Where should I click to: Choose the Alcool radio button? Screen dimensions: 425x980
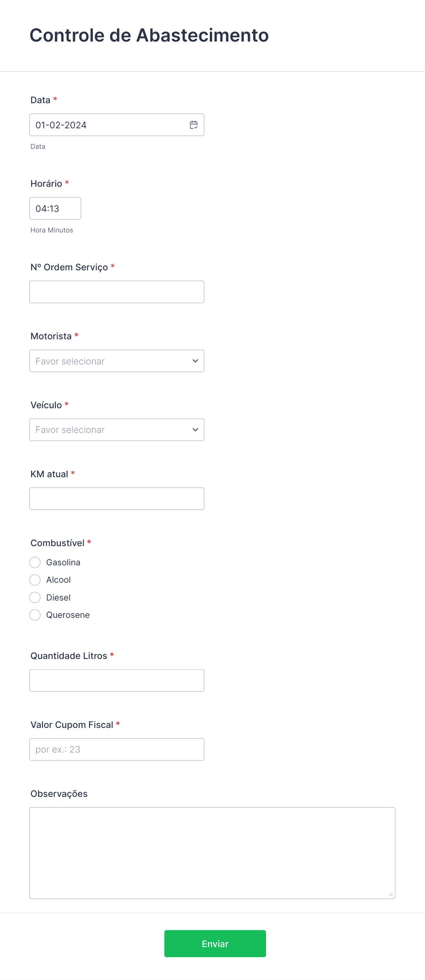35,580
